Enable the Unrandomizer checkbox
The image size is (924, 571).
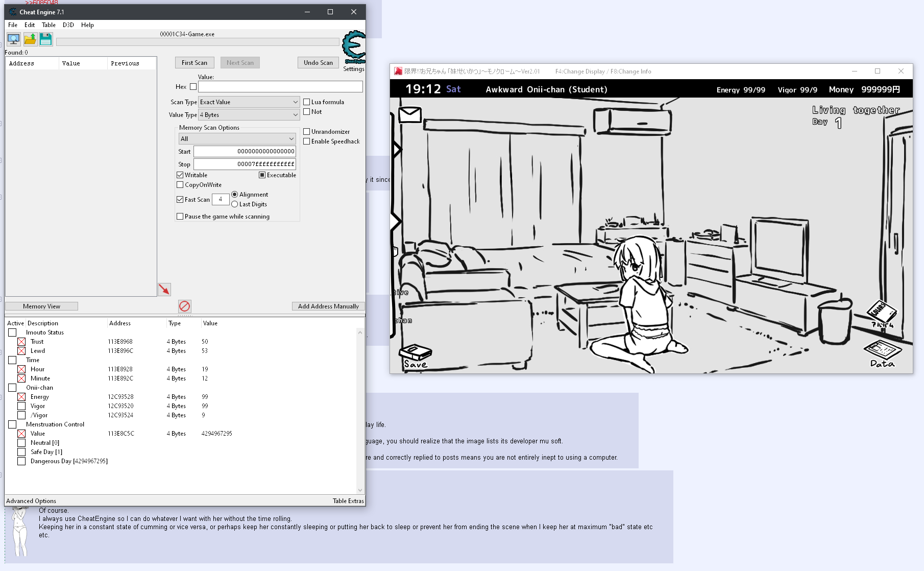(x=307, y=132)
